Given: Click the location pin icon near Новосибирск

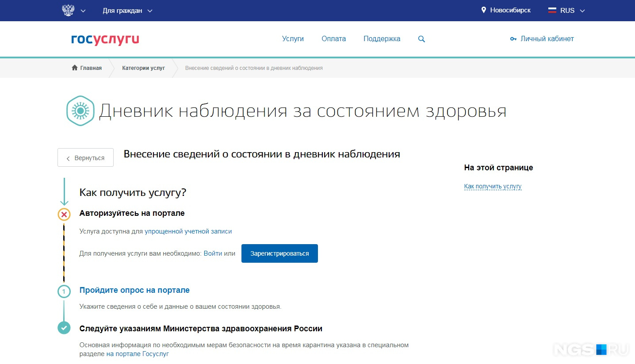Looking at the screenshot, I should (x=484, y=10).
